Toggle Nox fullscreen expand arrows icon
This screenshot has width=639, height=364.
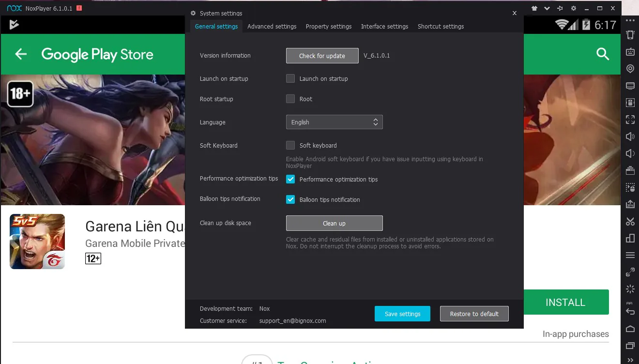pos(630,120)
